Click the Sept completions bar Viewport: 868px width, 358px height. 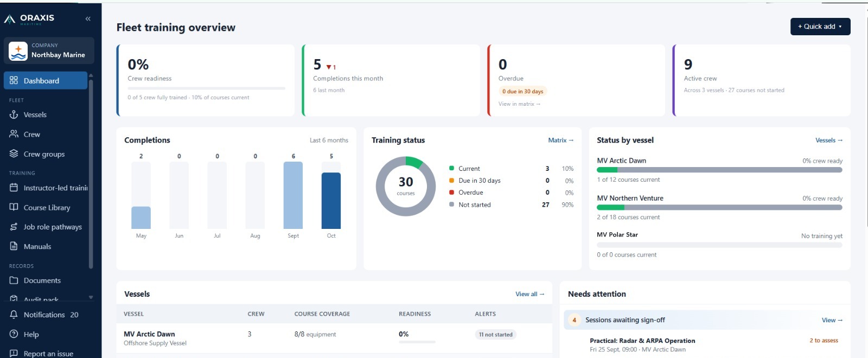pos(293,195)
